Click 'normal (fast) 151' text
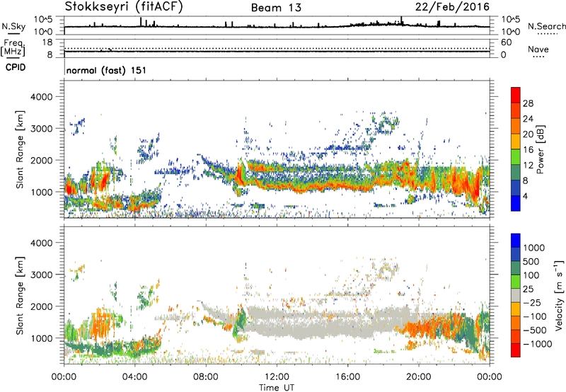The image size is (566, 392). 107,70
